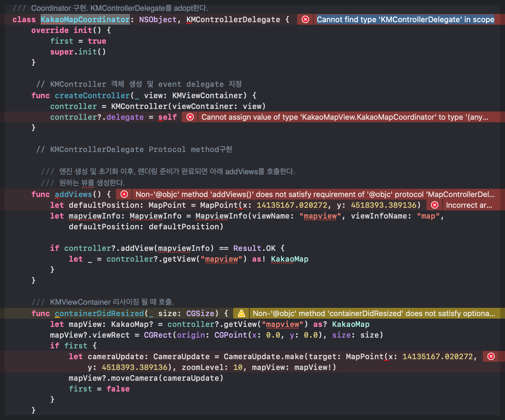Click 'mapView?.moveCamera(cameraUpdate)' line
The height and width of the screenshot is (420, 505).
146,378
